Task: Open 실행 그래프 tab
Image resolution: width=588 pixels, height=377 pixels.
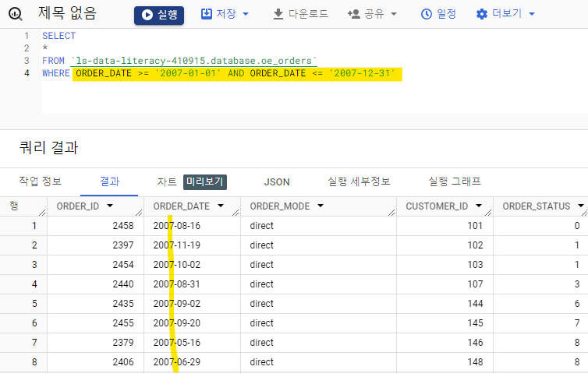Action: [x=455, y=181]
